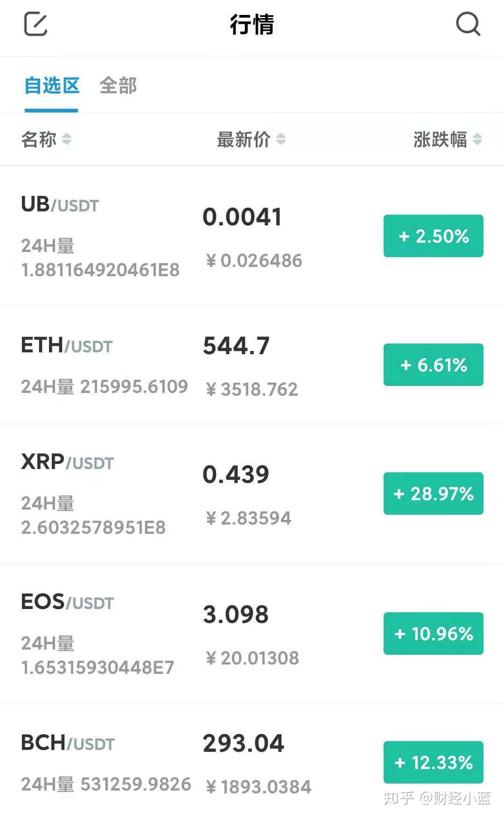Sort by latest price 最新价 arrows

(280, 139)
